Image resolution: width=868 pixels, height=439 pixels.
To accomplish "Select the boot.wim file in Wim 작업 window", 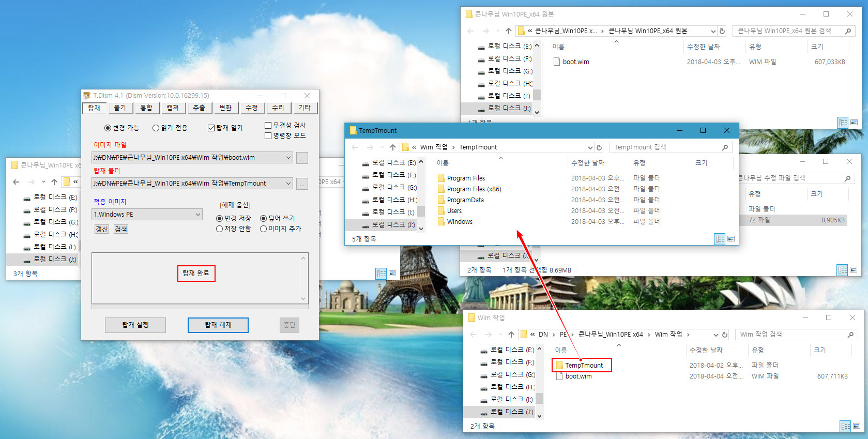I will pyautogui.click(x=578, y=376).
